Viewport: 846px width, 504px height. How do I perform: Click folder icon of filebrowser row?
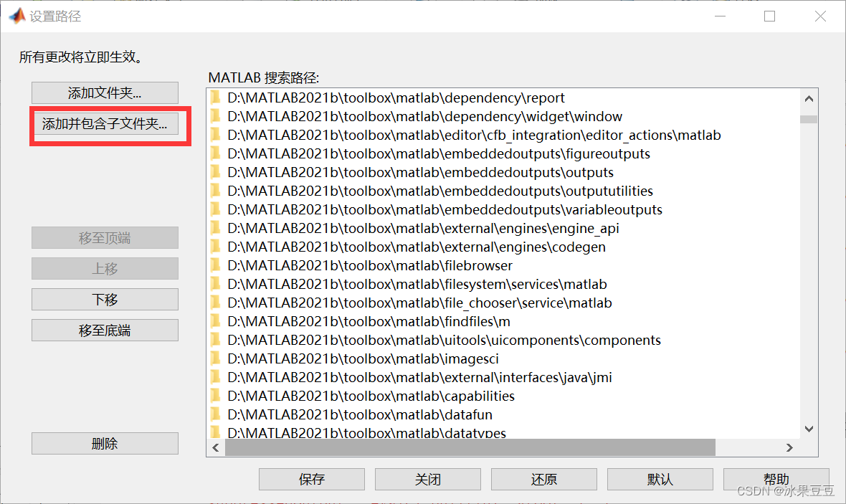pyautogui.click(x=215, y=265)
